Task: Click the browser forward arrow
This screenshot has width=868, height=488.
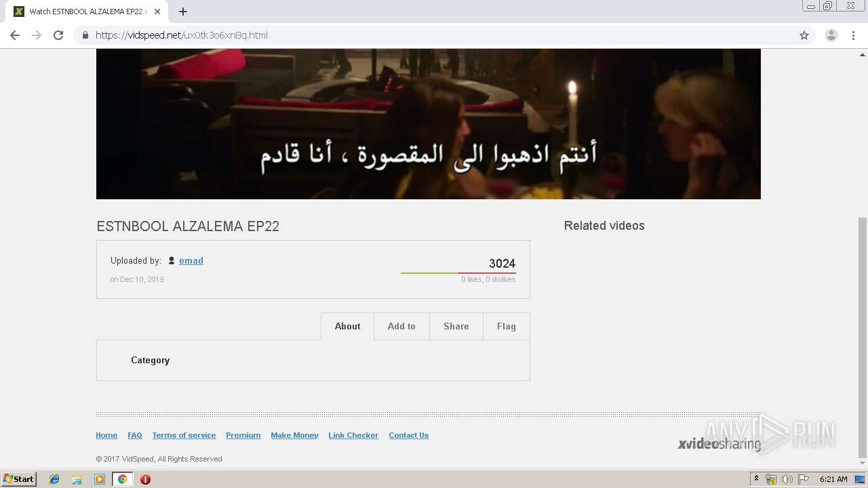Action: [37, 35]
